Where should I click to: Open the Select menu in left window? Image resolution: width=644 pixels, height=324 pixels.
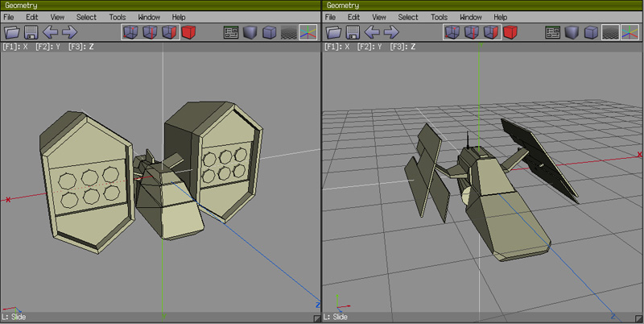click(x=86, y=17)
